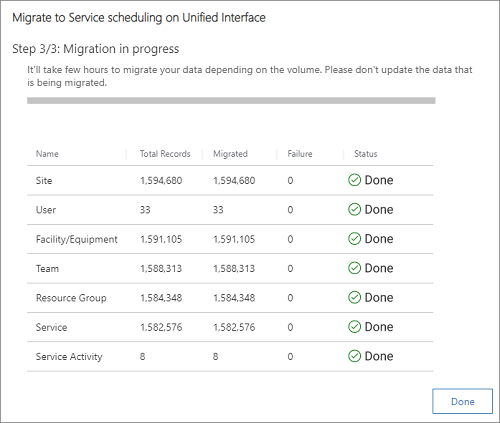Click the Team row status checkmark icon

354,268
